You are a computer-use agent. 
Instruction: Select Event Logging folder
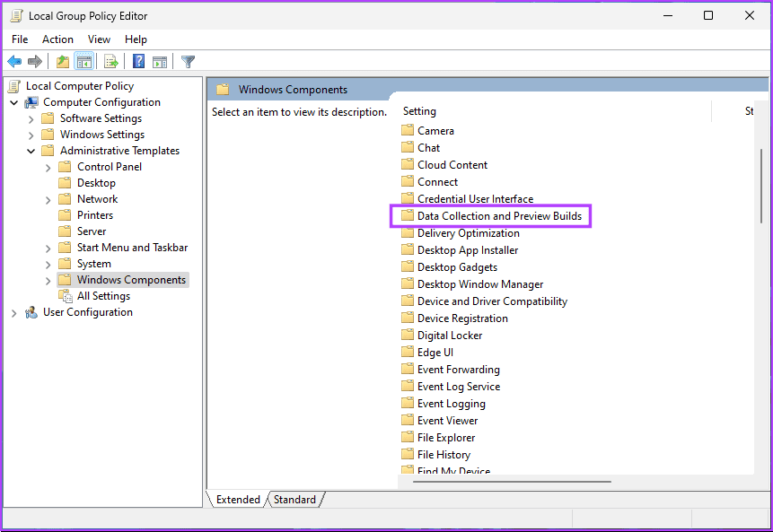[x=444, y=404]
